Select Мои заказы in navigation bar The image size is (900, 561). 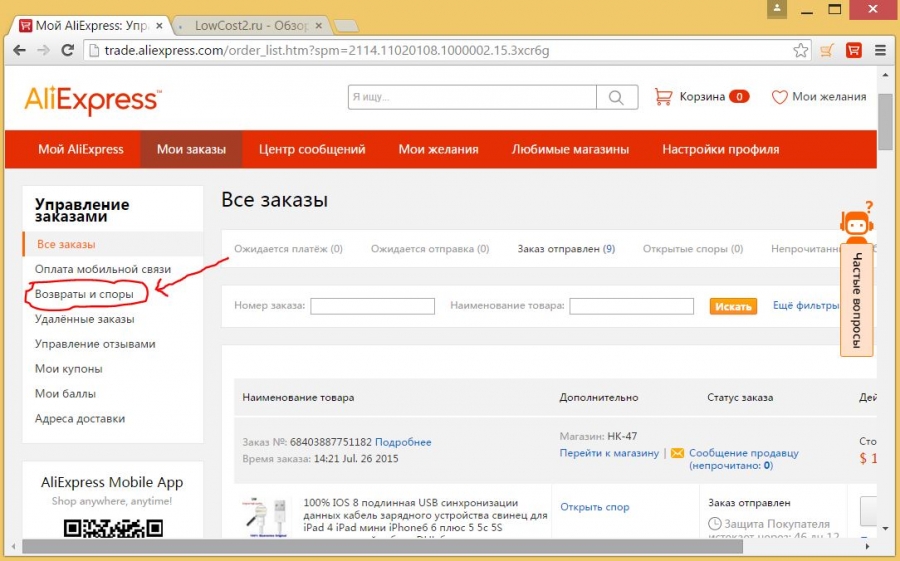click(191, 149)
